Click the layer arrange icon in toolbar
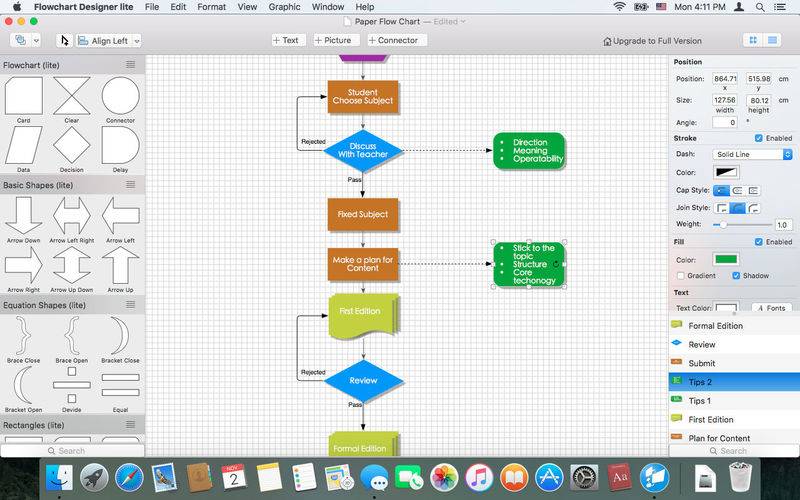This screenshot has height=500, width=800. [x=20, y=40]
